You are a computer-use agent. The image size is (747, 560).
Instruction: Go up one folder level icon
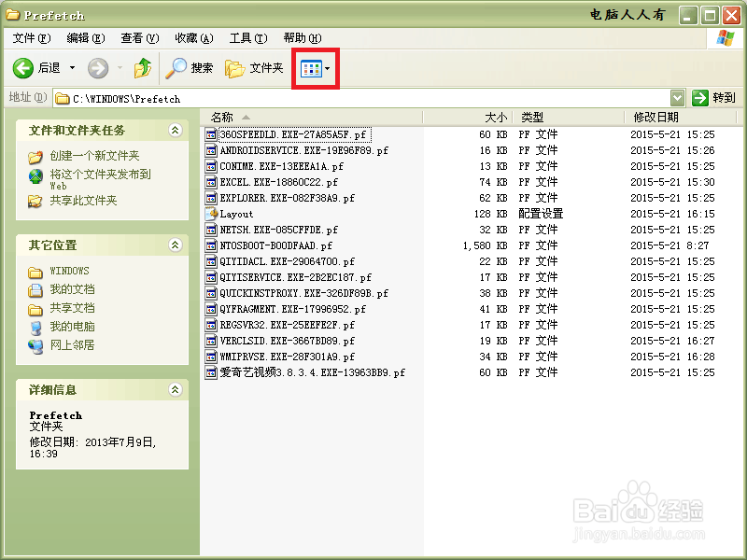click(143, 68)
